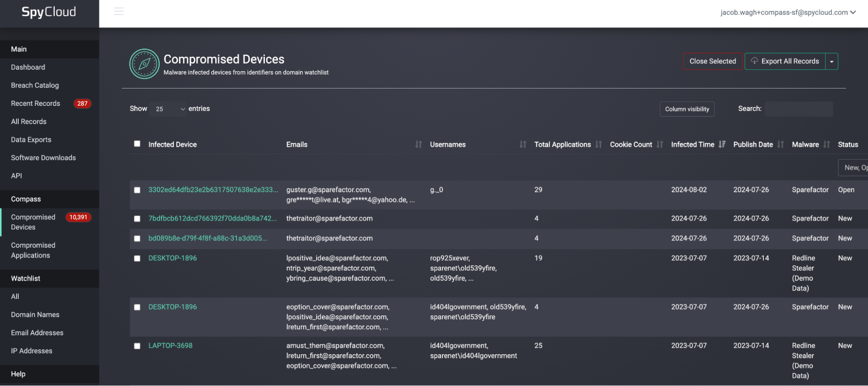The width and height of the screenshot is (868, 386).
Task: Open the Show 25 entries dropdown
Action: coord(168,109)
